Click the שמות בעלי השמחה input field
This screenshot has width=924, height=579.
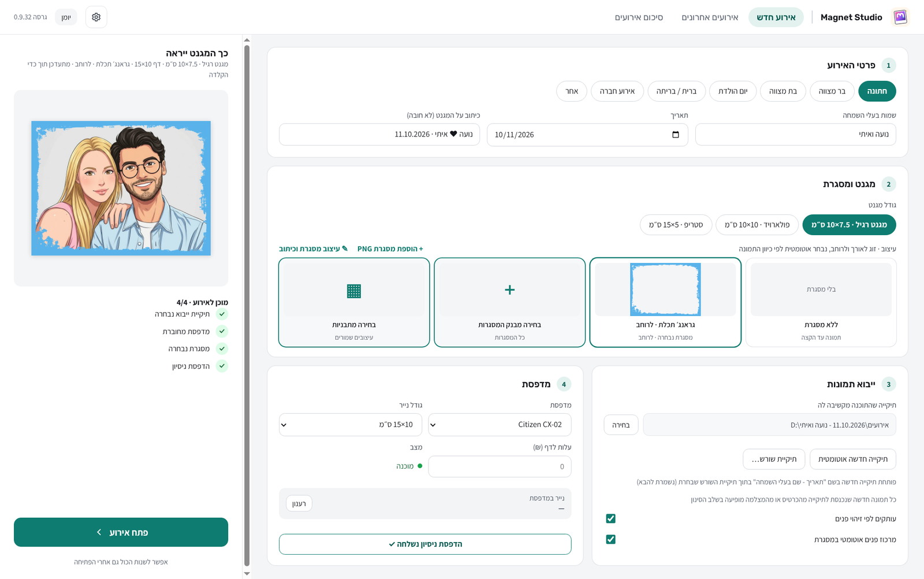pyautogui.click(x=796, y=135)
